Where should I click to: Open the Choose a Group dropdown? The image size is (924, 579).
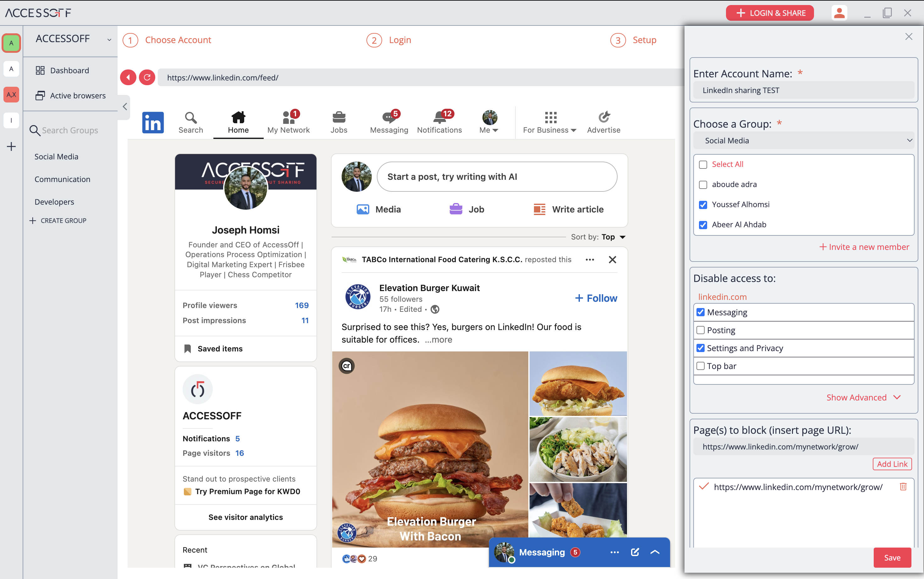point(803,141)
